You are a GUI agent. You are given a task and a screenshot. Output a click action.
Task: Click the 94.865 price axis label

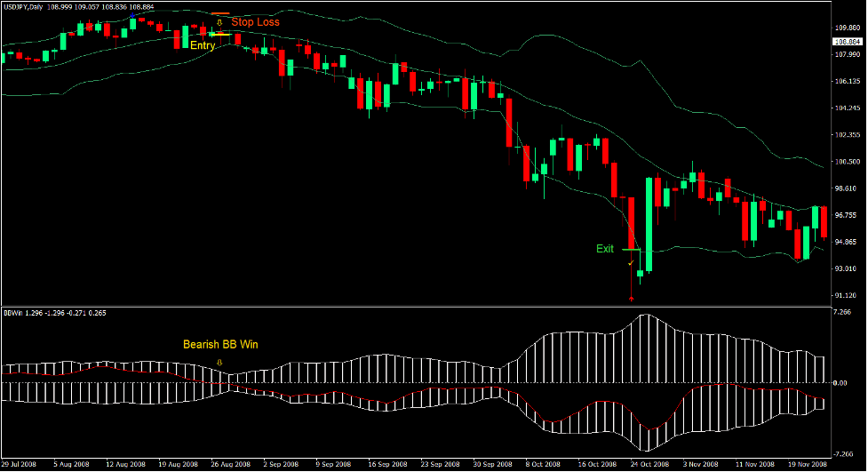(x=847, y=242)
